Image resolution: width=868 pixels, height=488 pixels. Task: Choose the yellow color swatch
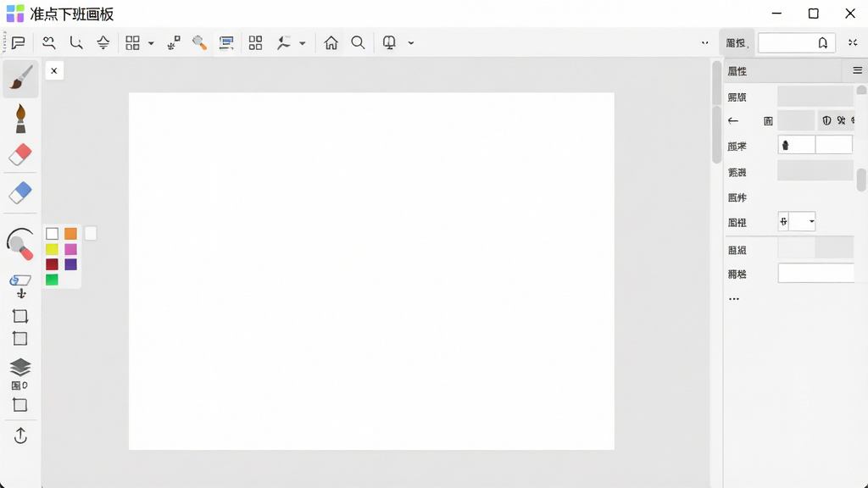(x=52, y=249)
